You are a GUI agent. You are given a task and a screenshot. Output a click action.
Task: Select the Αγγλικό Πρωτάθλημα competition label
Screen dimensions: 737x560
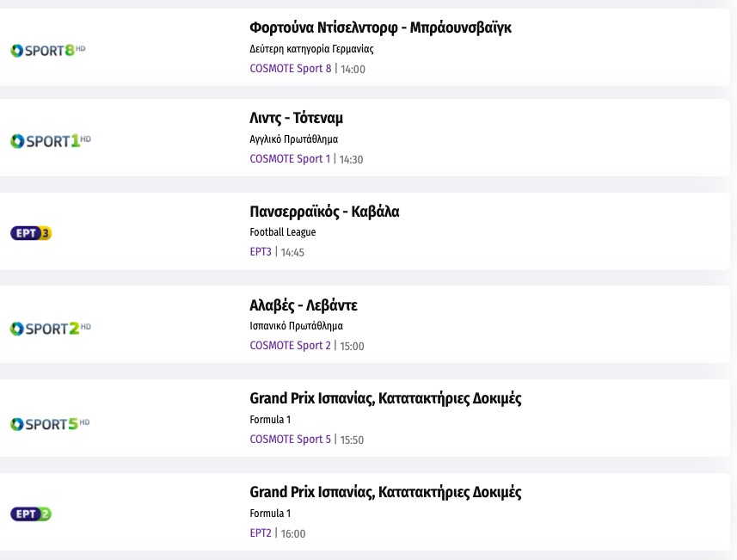tap(293, 138)
